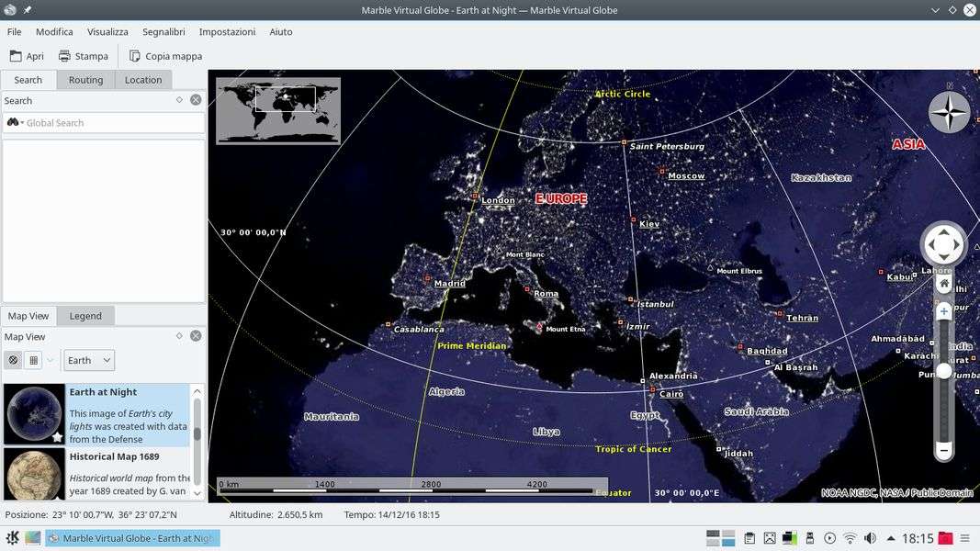Switch to the Legend tab
This screenshot has height=551, width=980.
click(85, 316)
